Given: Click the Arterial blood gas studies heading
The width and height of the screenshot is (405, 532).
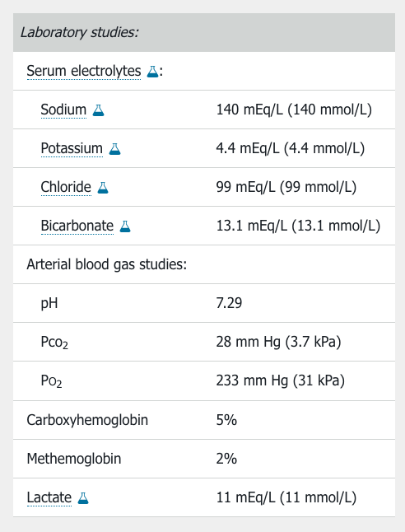Looking at the screenshot, I should tap(107, 264).
